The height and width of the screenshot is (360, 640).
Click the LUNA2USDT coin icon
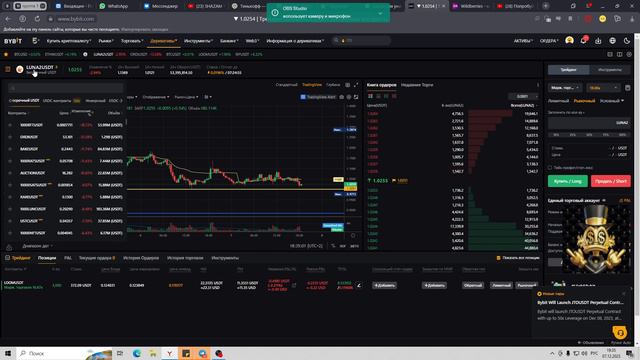20,69
